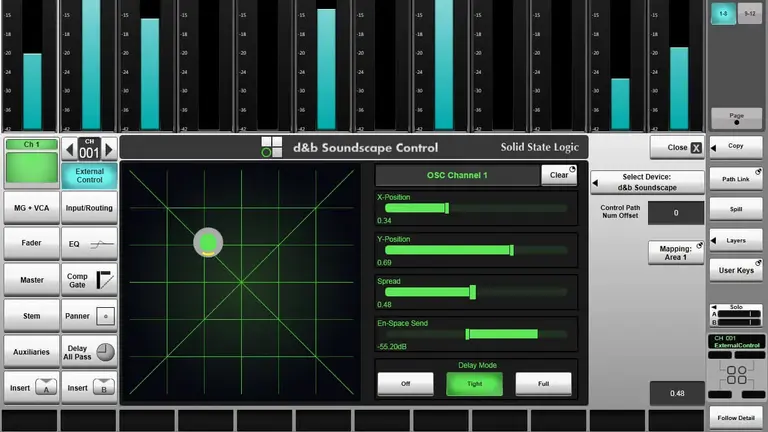Open the Panner section
Screen dimensions: 768x432
pyautogui.click(x=90, y=316)
